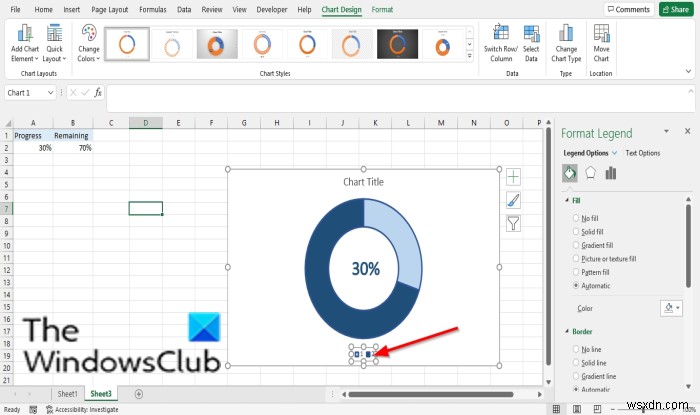Click the Chart Elements plus button
Screen dimensions: 700x415
tap(513, 177)
